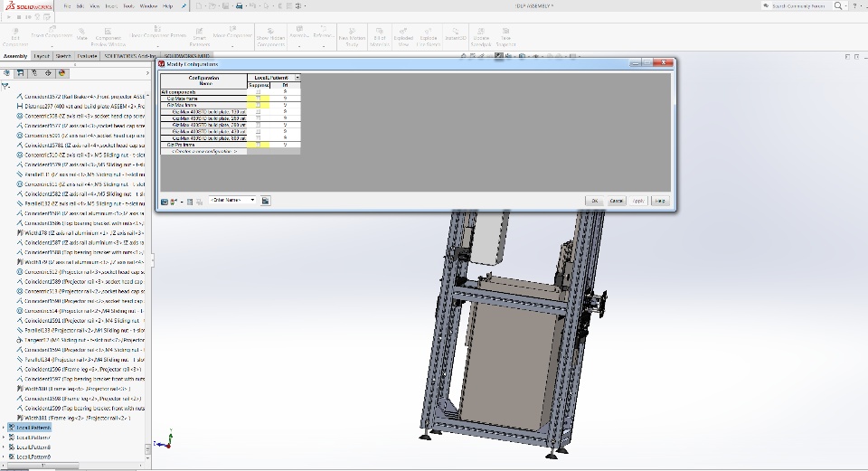Open the File menu

click(x=67, y=6)
